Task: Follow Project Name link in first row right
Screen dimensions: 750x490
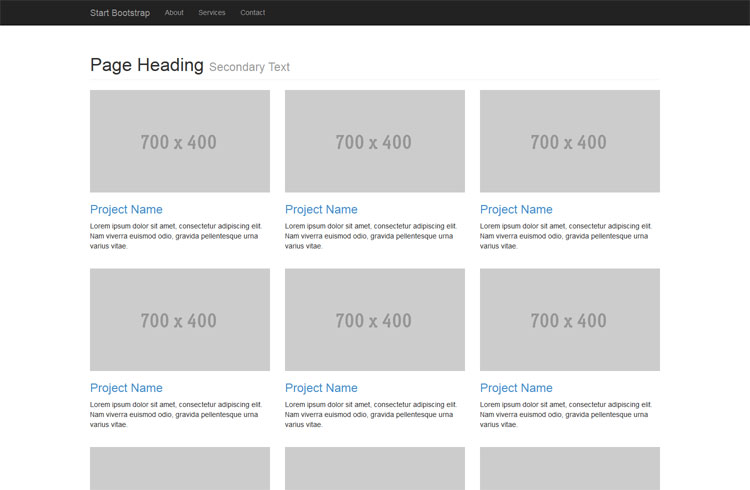Action: [x=516, y=210]
